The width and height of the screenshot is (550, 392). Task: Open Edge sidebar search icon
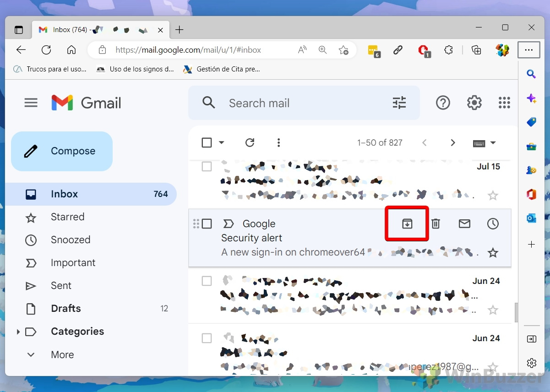click(531, 74)
